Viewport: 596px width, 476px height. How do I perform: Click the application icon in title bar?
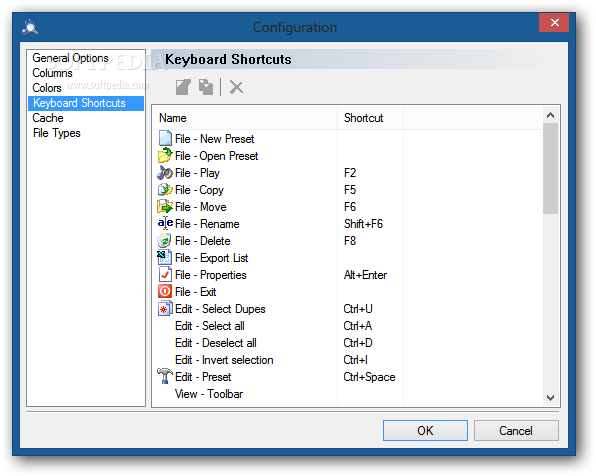(30, 27)
